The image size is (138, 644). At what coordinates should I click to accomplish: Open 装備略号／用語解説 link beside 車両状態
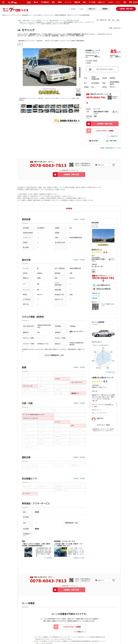click(x=79, y=219)
